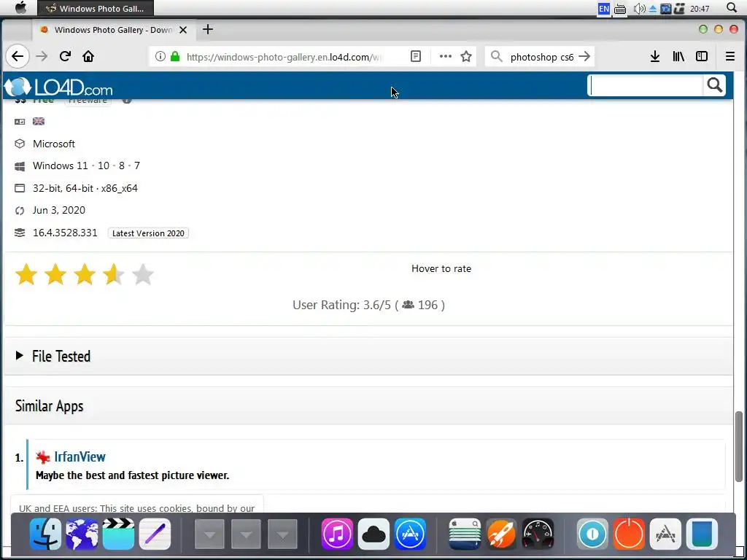This screenshot has width=747, height=560.
Task: Open a new browser tab
Action: 208,29
